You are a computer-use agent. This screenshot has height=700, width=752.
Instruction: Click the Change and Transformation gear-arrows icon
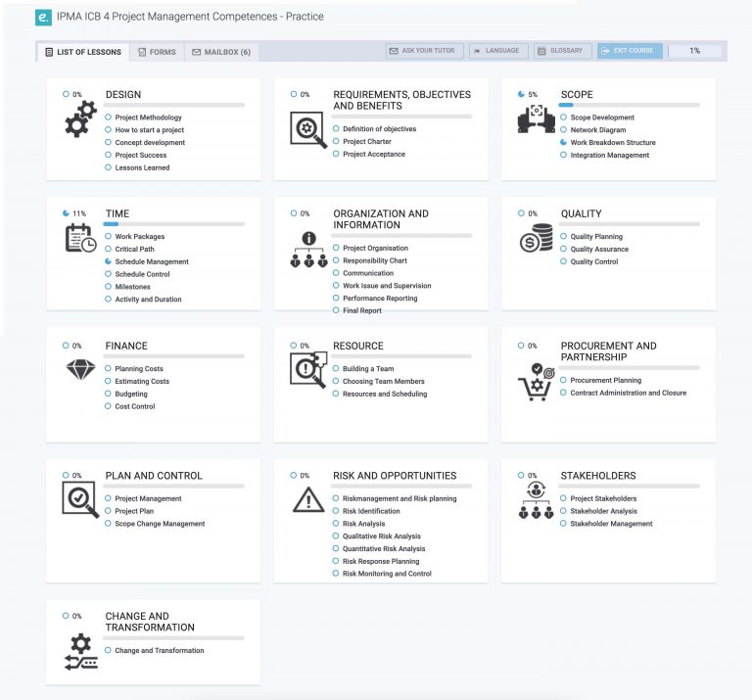(x=80, y=652)
